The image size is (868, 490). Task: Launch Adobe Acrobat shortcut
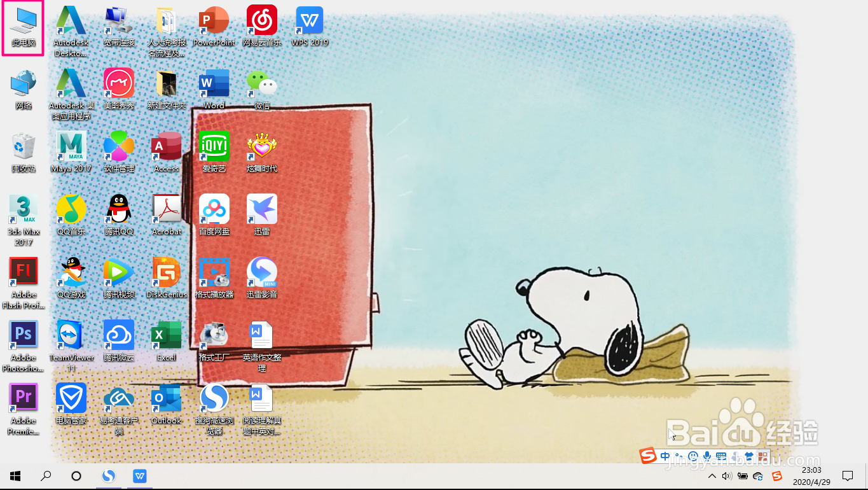tap(167, 216)
